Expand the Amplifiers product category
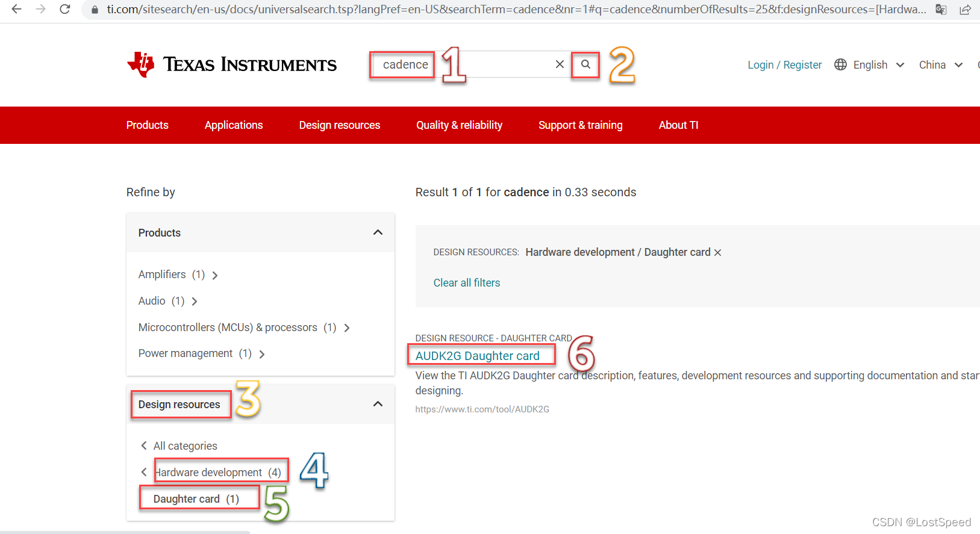The width and height of the screenshot is (980, 534). coord(214,275)
